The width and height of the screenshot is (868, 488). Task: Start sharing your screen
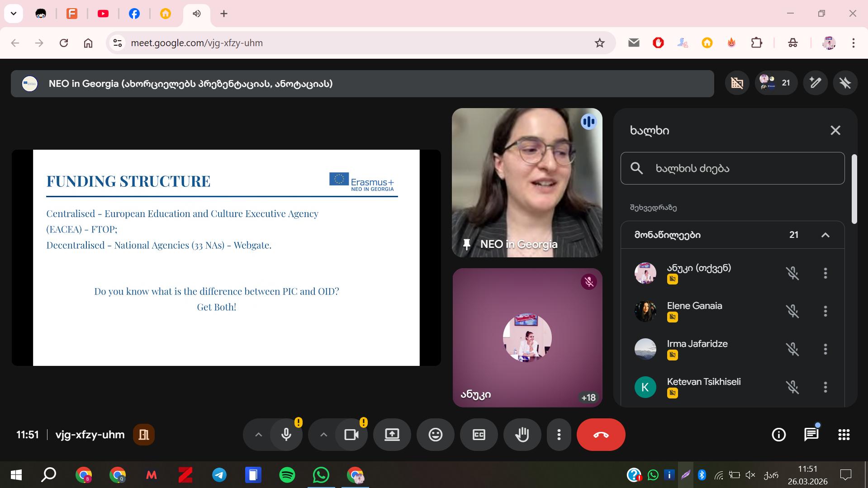point(392,435)
